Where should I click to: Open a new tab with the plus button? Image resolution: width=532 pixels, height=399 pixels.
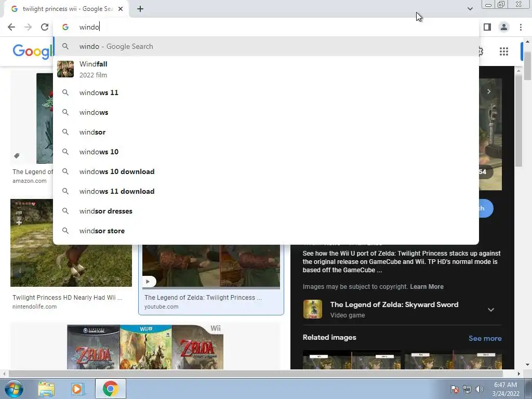pos(140,9)
